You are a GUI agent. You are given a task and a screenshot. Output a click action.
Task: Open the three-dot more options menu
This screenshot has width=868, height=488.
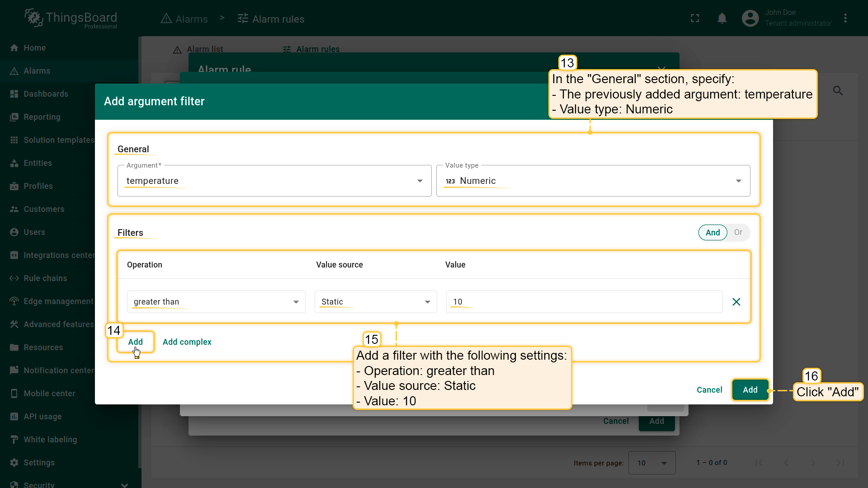pyautogui.click(x=845, y=19)
